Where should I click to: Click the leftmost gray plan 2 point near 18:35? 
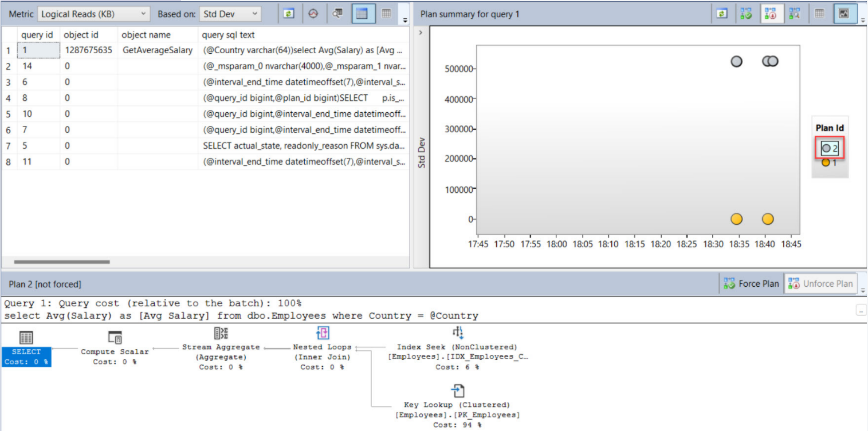[737, 61]
